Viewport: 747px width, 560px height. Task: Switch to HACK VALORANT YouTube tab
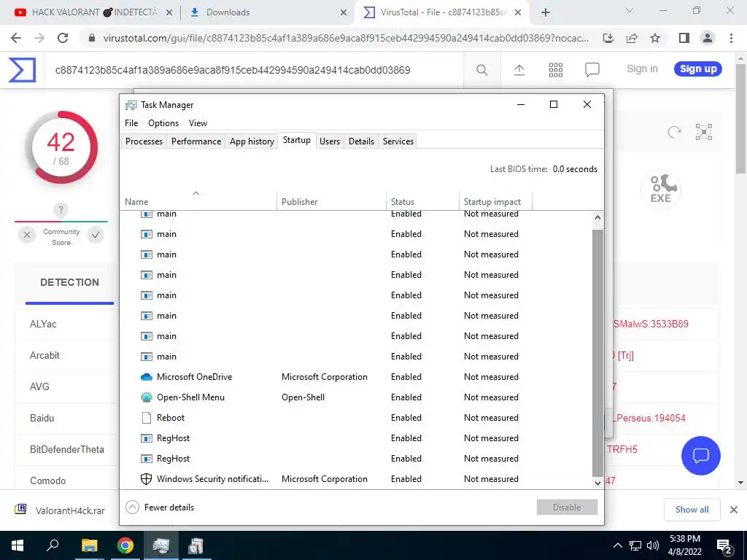pos(93,12)
